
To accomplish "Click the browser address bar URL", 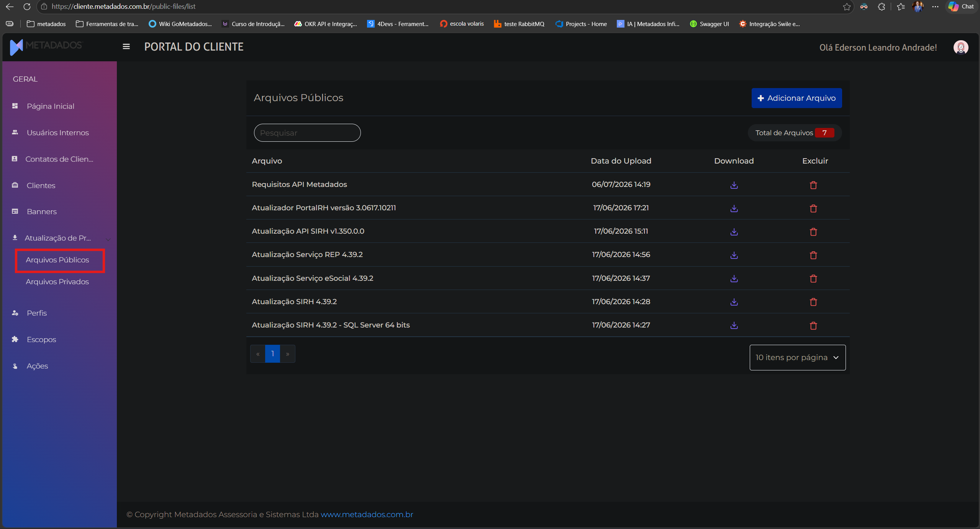I will coord(123,7).
